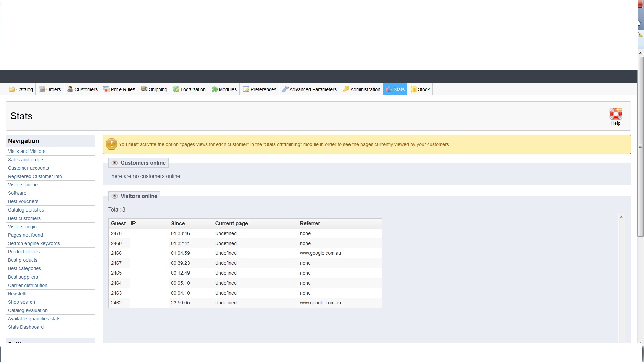
Task: Open the Search engine keywords link
Action: pos(34,243)
